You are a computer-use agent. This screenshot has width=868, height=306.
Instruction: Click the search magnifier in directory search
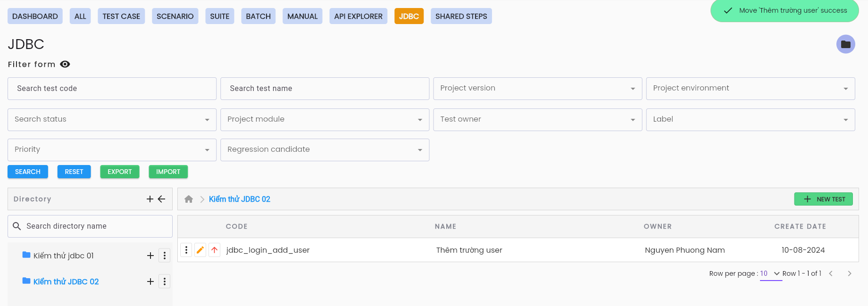pyautogui.click(x=17, y=226)
